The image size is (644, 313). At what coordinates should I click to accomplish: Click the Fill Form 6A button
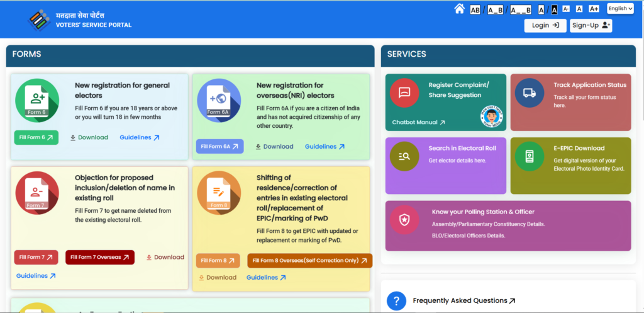coord(219,146)
